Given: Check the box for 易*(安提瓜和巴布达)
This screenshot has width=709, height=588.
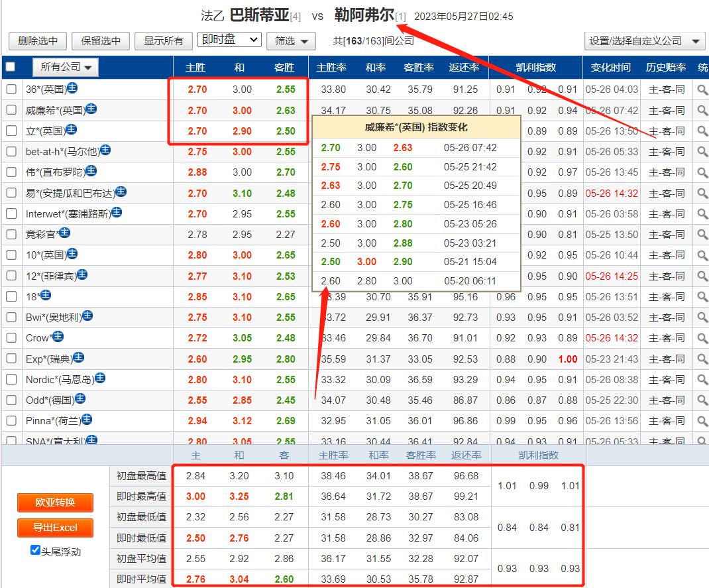Looking at the screenshot, I should [12, 193].
